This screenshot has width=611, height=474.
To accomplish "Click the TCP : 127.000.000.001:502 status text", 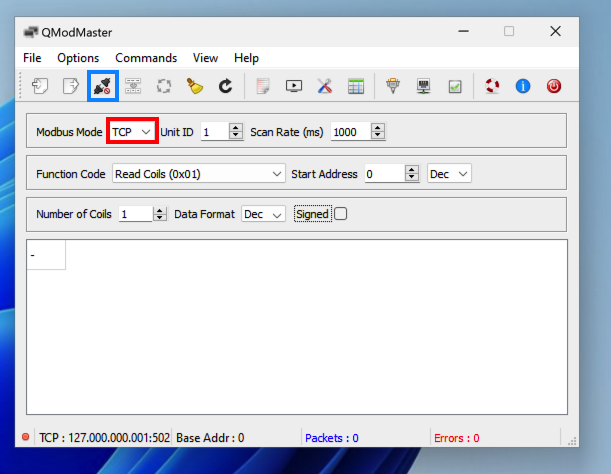I will [104, 438].
